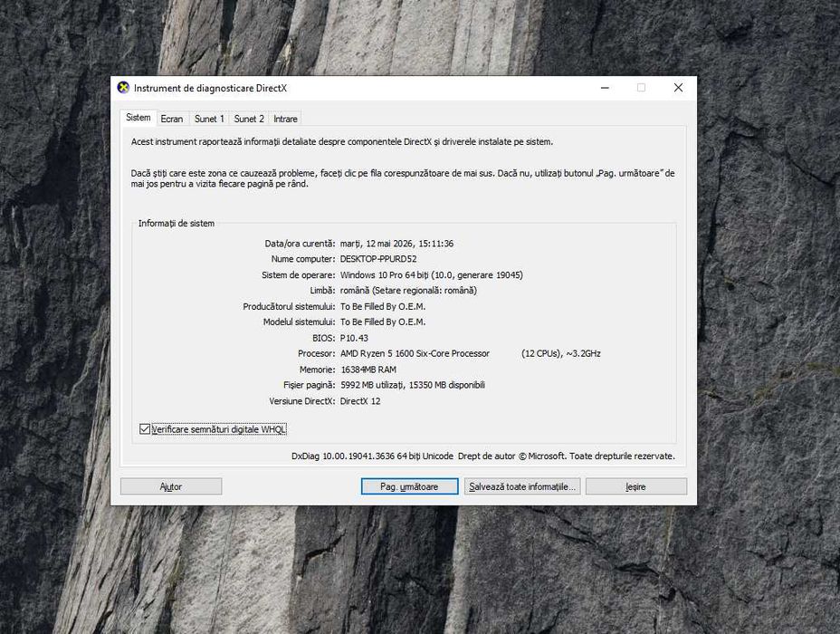
Task: Click the Fișier pagină label
Action: coord(310,385)
